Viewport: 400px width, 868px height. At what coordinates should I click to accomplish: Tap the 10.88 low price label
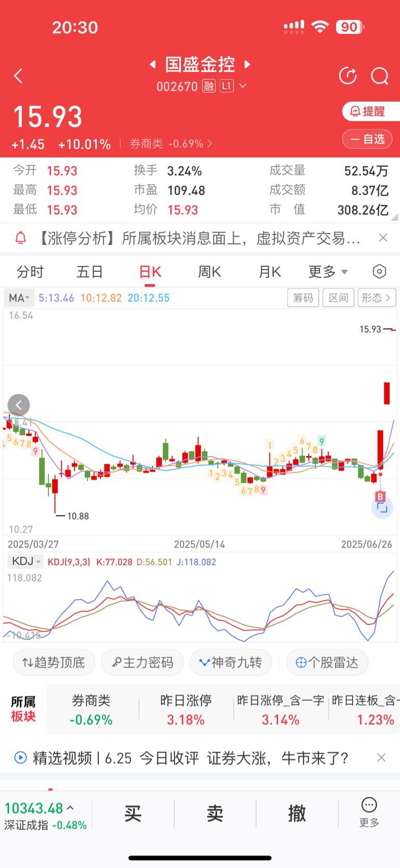pyautogui.click(x=78, y=516)
